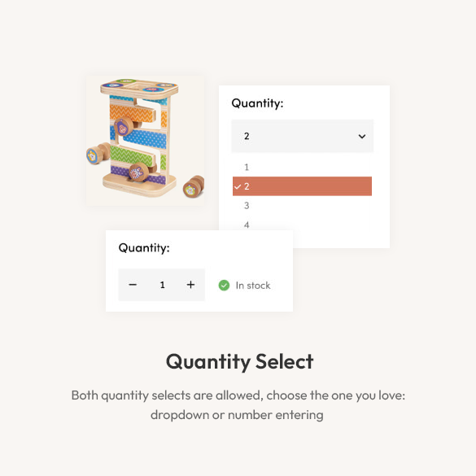476x476 pixels.
Task: Click the quantity number field showing 1
Action: coord(163,285)
